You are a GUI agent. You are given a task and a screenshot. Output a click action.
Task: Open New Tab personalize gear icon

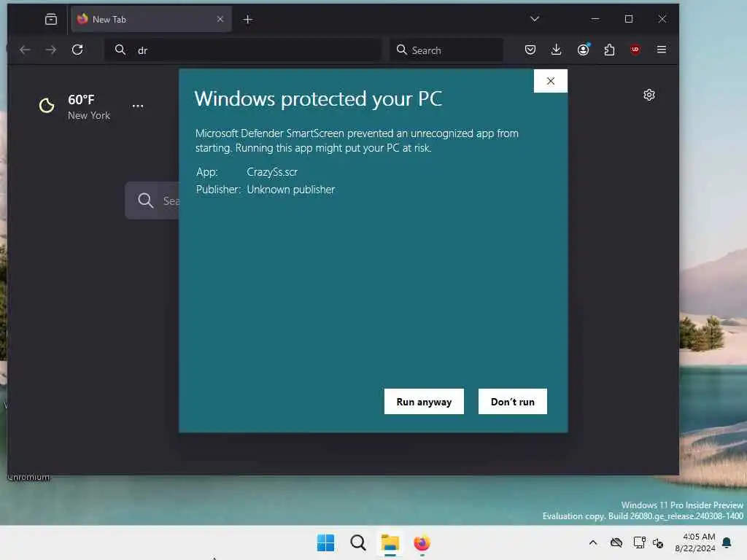[649, 95]
